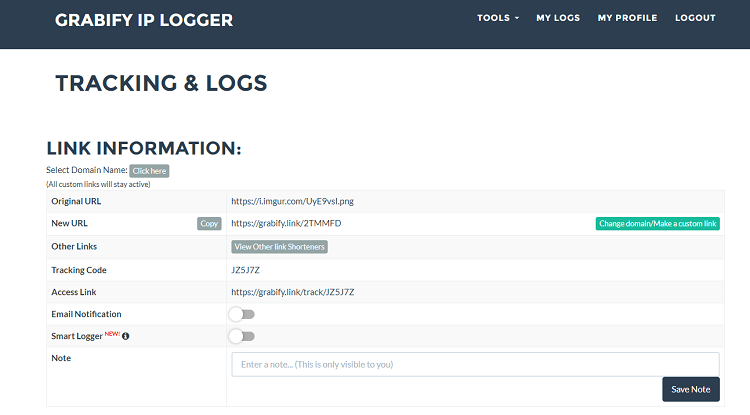This screenshot has height=415, width=750.
Task: Click the Tools caret arrow
Action: coord(517,19)
